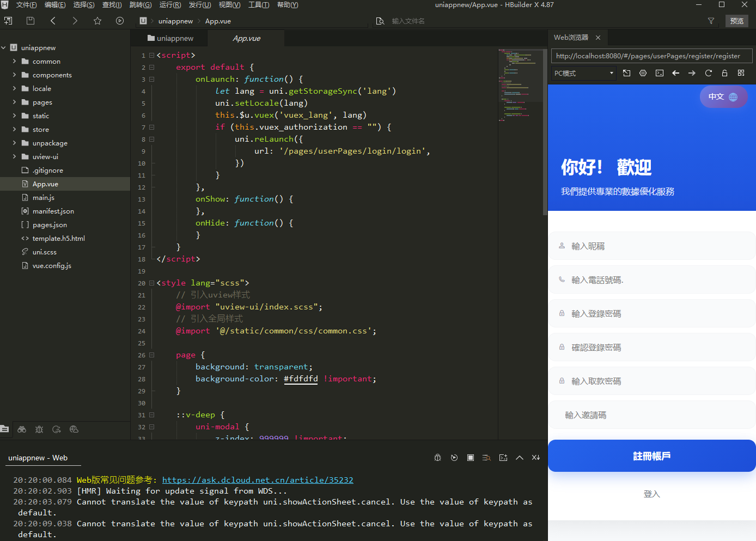Switch to the uniappnew editor tab
The image size is (756, 541).
click(x=170, y=38)
